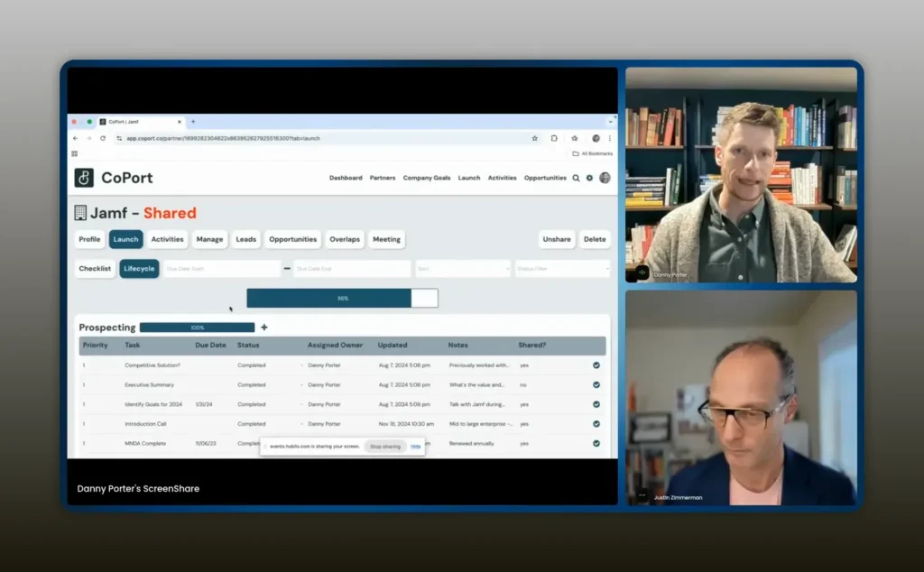This screenshot has width=924, height=572.
Task: Switch to the Opportunities partner tab
Action: point(292,239)
